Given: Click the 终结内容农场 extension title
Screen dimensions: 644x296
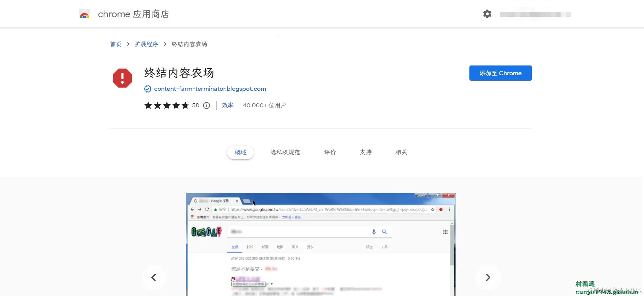Looking at the screenshot, I should coord(179,73).
